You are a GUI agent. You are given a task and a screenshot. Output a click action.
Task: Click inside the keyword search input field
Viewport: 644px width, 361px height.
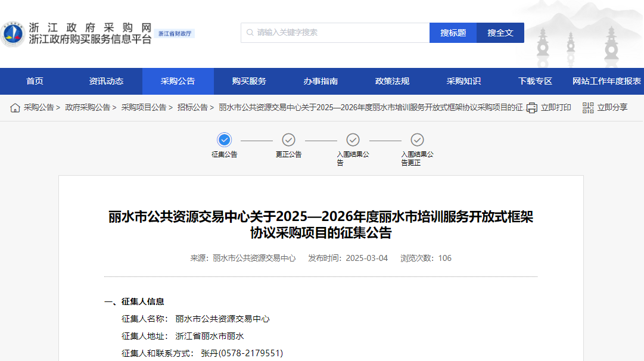coord(334,33)
